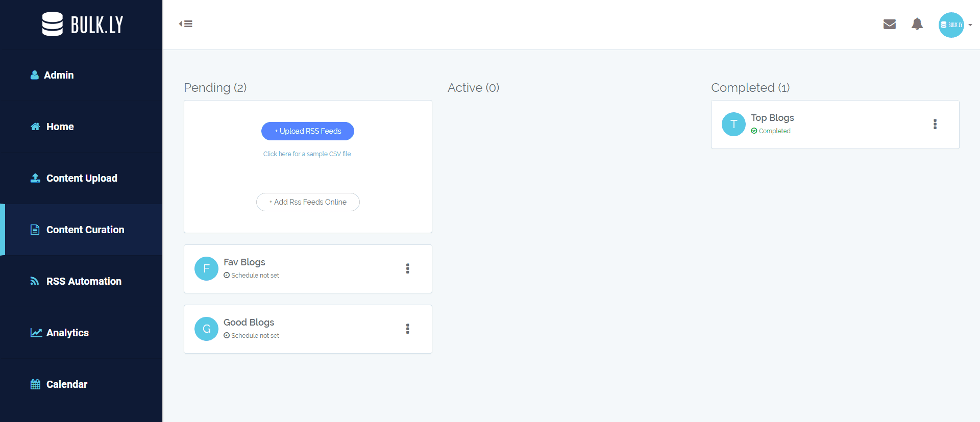Viewport: 980px width, 422px height.
Task: Open the messages envelope icon
Action: click(x=890, y=24)
